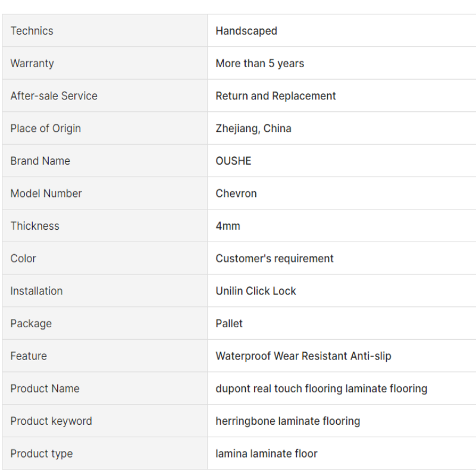Select the 4mm thickness value

228,226
